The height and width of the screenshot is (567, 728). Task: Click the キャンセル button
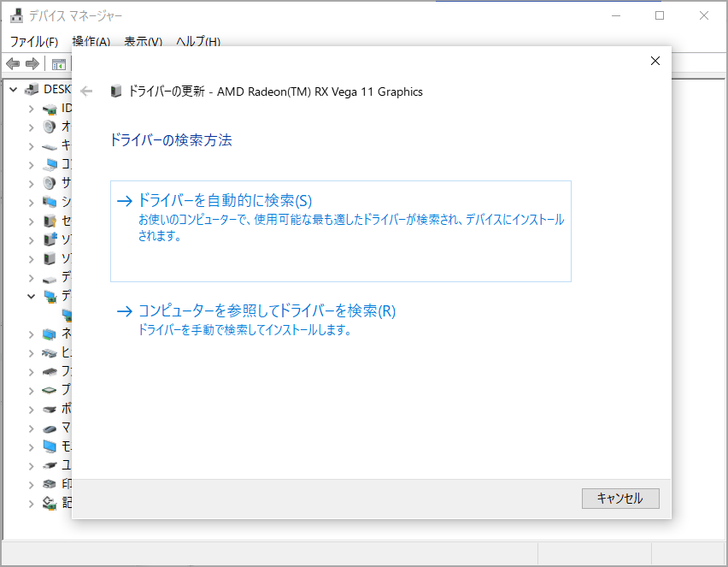(x=620, y=499)
